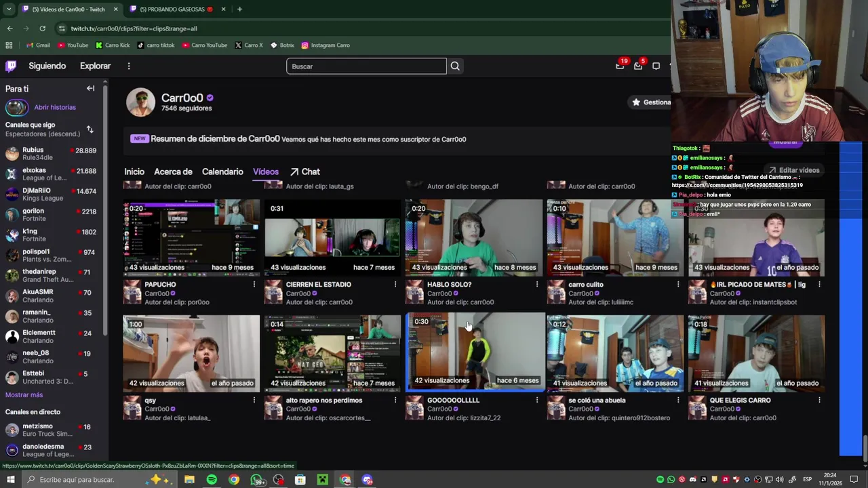Click Mostrar más in sidebar
Viewport: 868px width, 488px height.
click(24, 395)
